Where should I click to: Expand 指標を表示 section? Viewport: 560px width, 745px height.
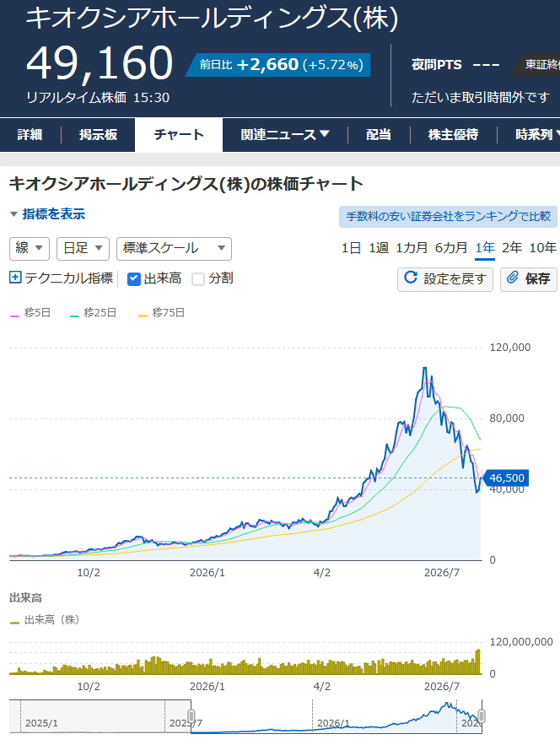(47, 214)
